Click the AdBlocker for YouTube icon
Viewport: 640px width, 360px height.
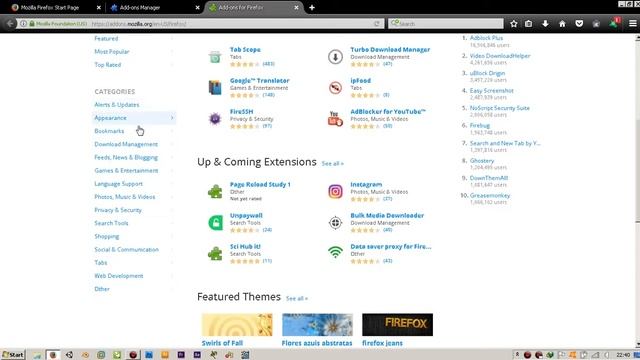[335, 118]
